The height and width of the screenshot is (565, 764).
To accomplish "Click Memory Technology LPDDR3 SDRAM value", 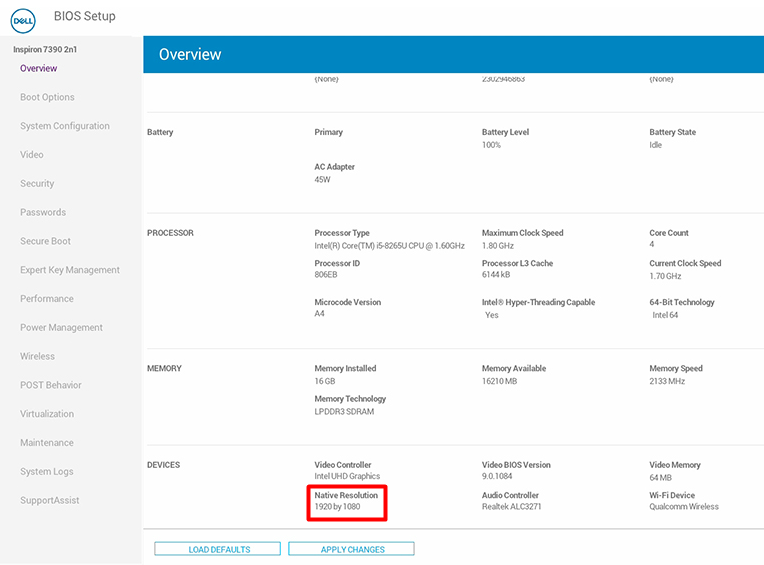I will [344, 411].
